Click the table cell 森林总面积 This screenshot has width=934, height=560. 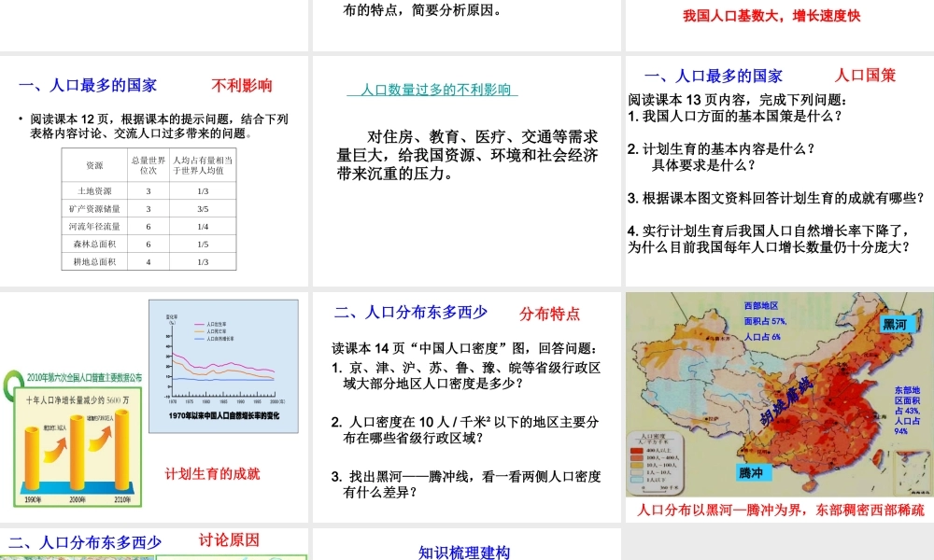94,244
